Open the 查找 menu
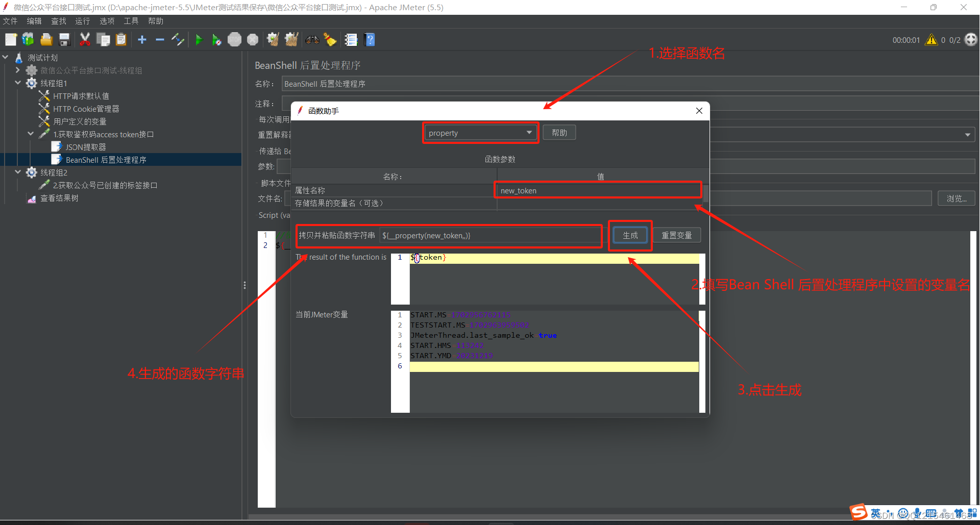 coord(59,21)
